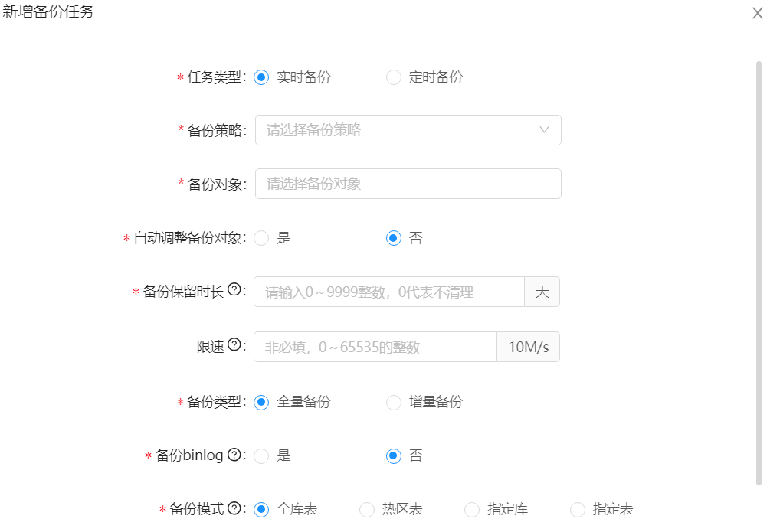Focus the 备份保留时长 input field
770x532 pixels.
pos(388,292)
